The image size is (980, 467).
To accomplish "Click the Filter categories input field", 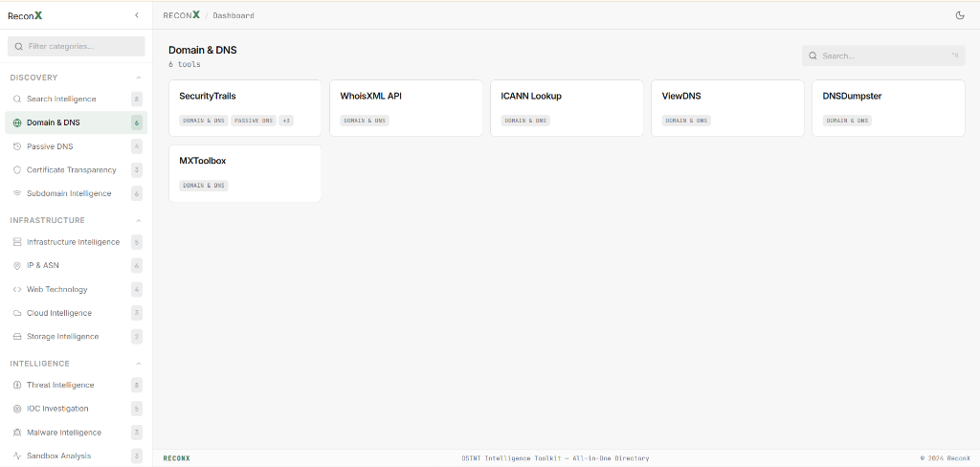I will pos(77,46).
